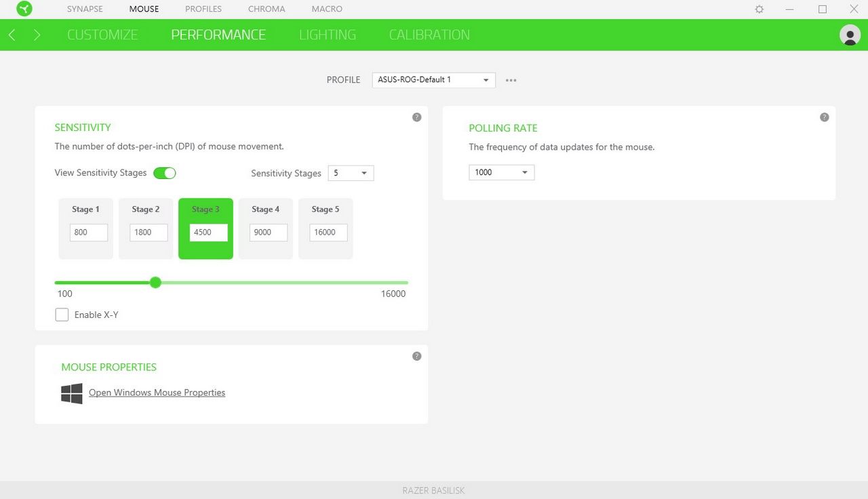Open the Lighting subtab
Image resolution: width=868 pixels, height=499 pixels.
[x=328, y=35]
